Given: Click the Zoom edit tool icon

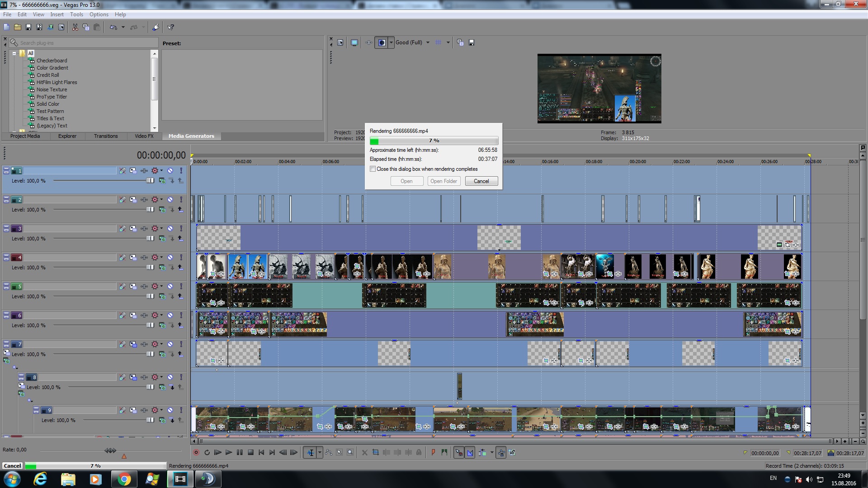Looking at the screenshot, I should pyautogui.click(x=350, y=453).
